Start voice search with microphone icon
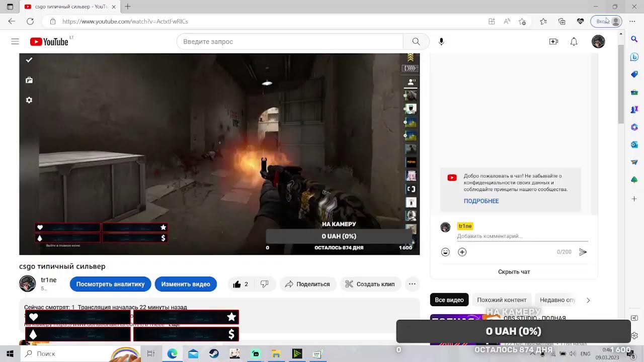This screenshot has width=644, height=362. pyautogui.click(x=441, y=42)
